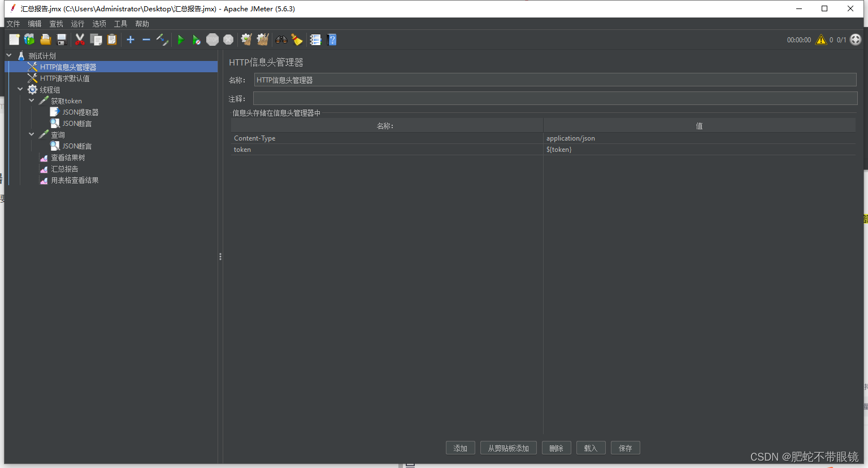Open the templates icon in toolbar

(29, 40)
